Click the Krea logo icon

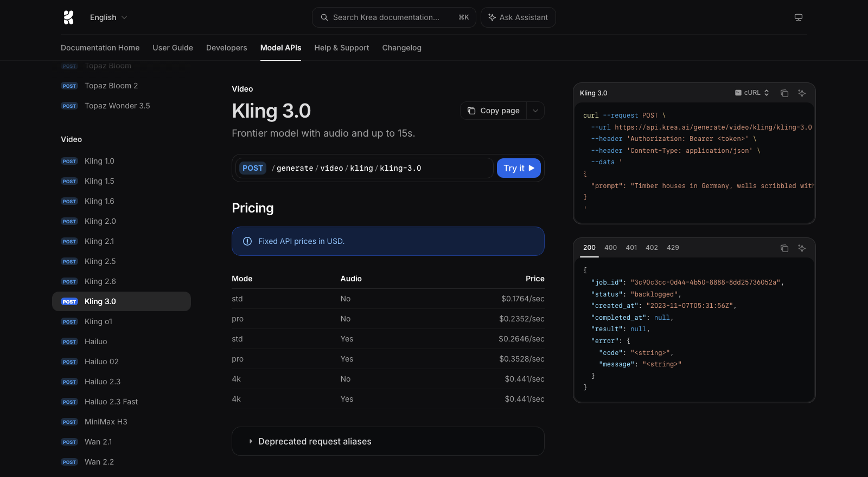[68, 17]
